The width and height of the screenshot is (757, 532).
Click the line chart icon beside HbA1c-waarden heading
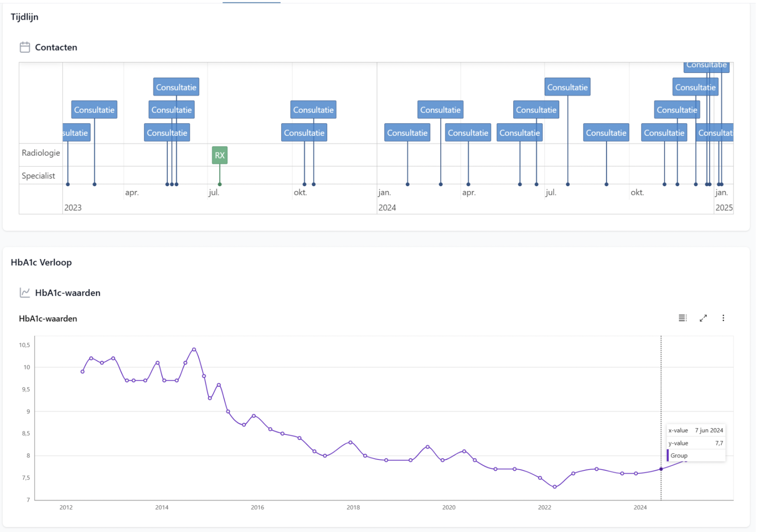(x=24, y=293)
